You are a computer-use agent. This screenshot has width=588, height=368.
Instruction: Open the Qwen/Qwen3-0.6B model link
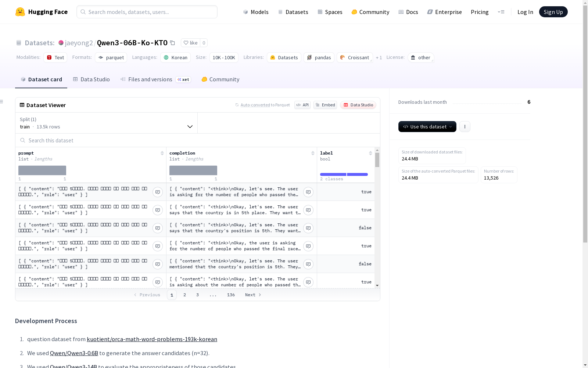tap(74, 353)
